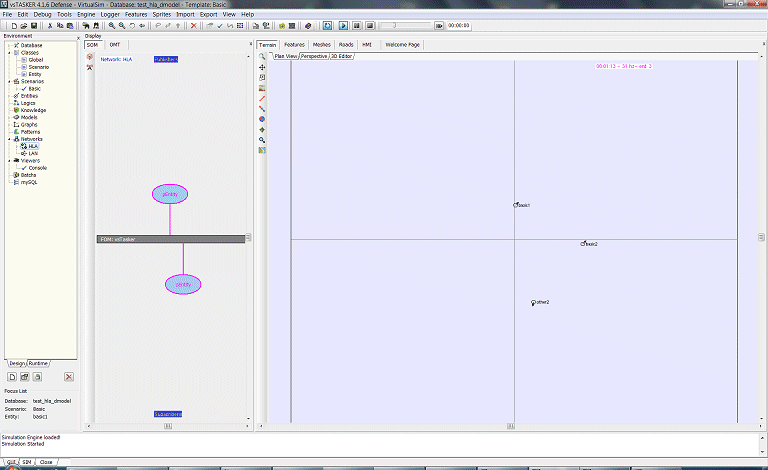The image size is (768, 470).
Task: Expand or collapse the Classes tree node
Action: click(9, 53)
